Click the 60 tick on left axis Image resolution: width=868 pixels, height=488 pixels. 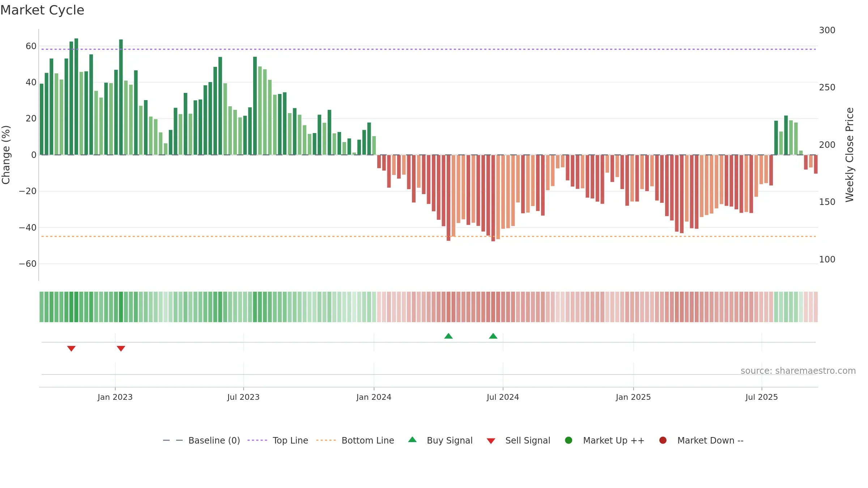coord(31,46)
